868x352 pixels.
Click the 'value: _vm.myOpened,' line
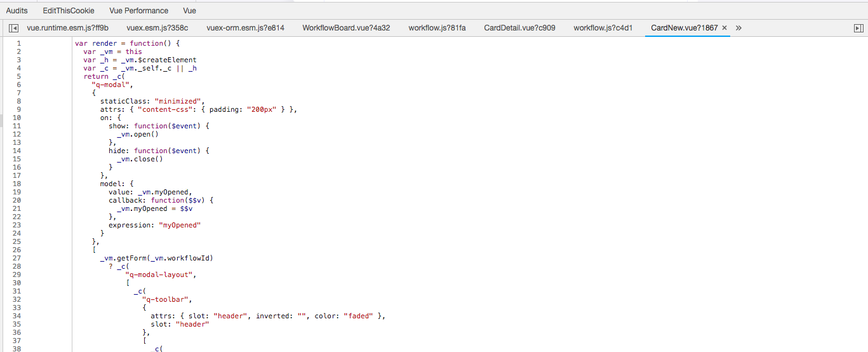[150, 192]
